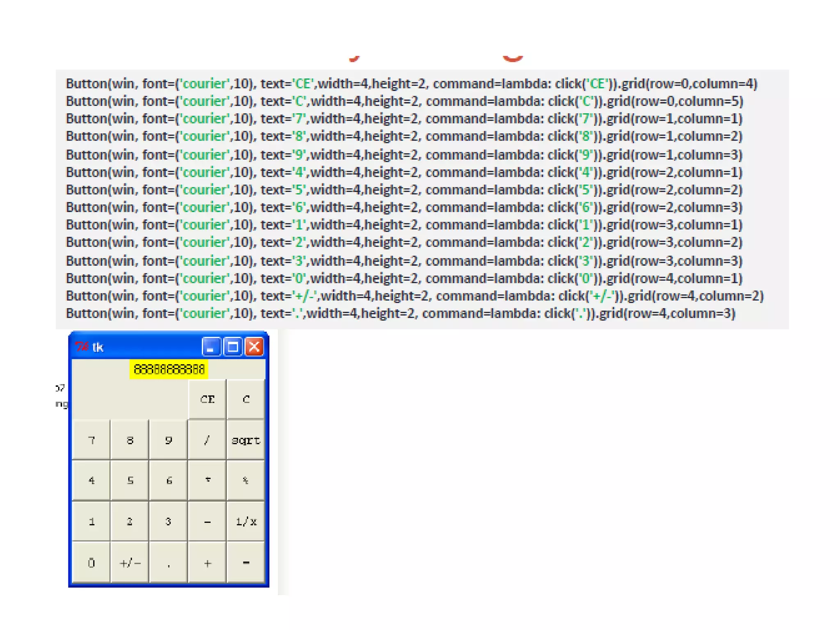
Task: Tap the 3 key on the calculator
Action: (168, 521)
